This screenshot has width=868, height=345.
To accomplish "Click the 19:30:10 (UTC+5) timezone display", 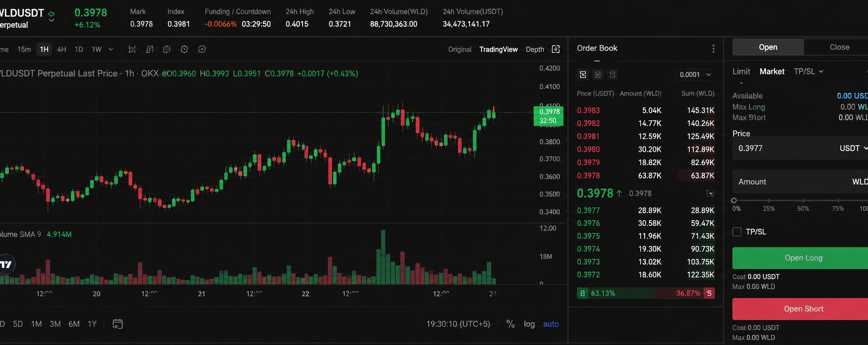I will pos(458,324).
